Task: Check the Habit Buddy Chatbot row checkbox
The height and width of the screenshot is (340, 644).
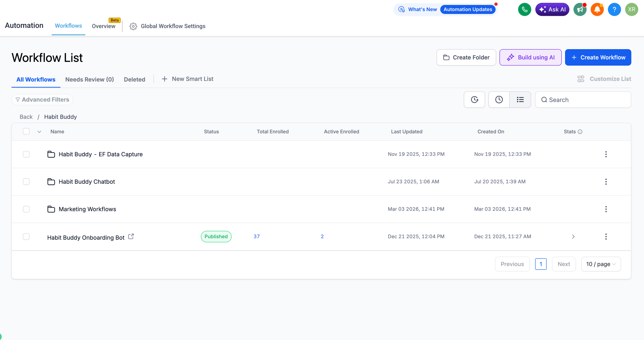Action: pos(26,182)
